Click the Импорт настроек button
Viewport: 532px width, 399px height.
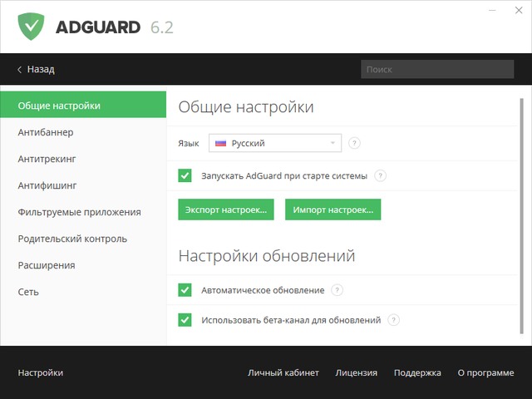click(332, 209)
